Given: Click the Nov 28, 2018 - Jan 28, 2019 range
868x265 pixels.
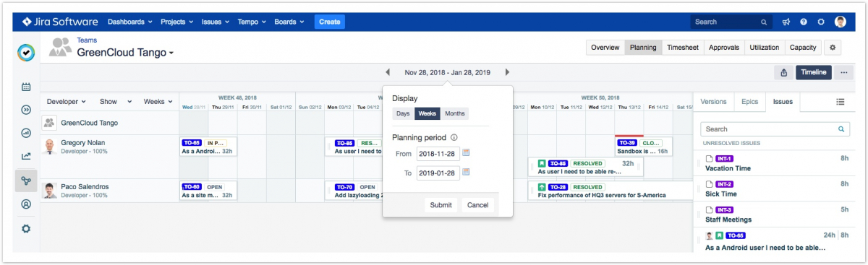Looking at the screenshot, I should (447, 72).
